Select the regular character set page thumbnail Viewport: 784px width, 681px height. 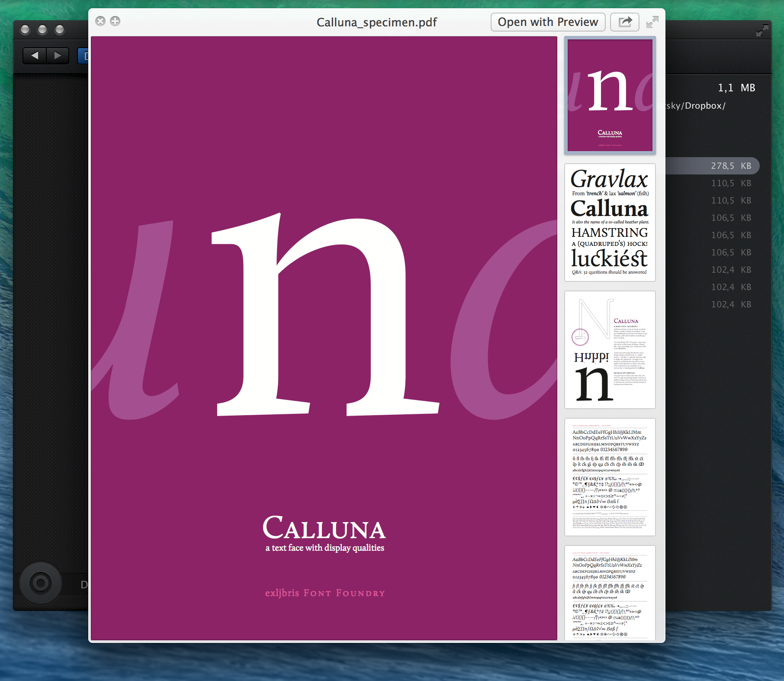610,477
